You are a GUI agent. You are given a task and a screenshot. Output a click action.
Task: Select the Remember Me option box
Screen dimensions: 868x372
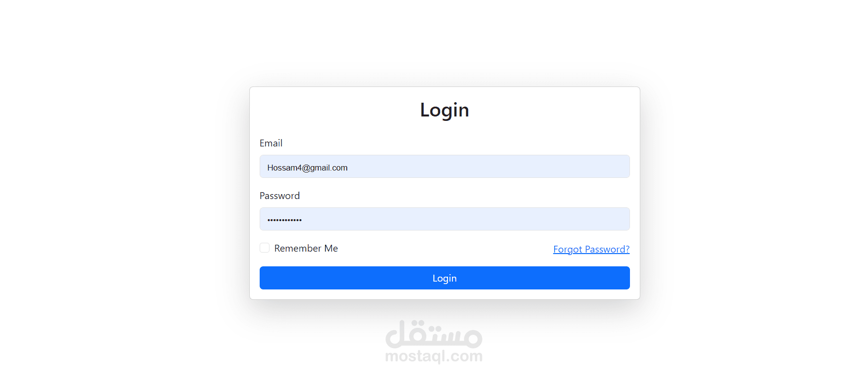tap(265, 248)
